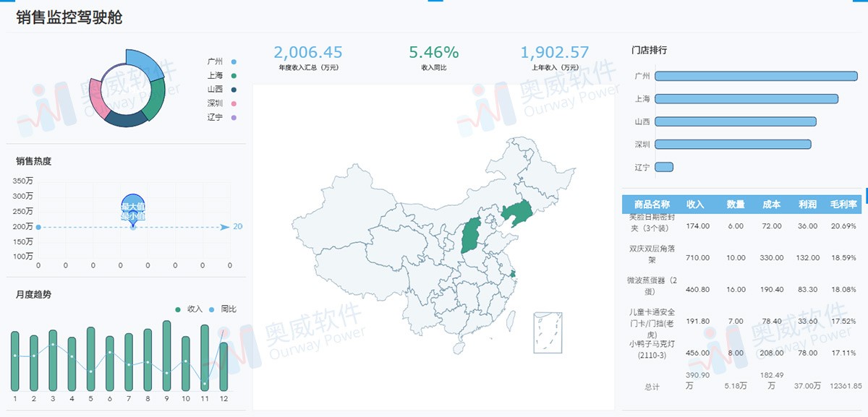
Task: Toggle the 山西 series via the donut legend
Action: 233,90
